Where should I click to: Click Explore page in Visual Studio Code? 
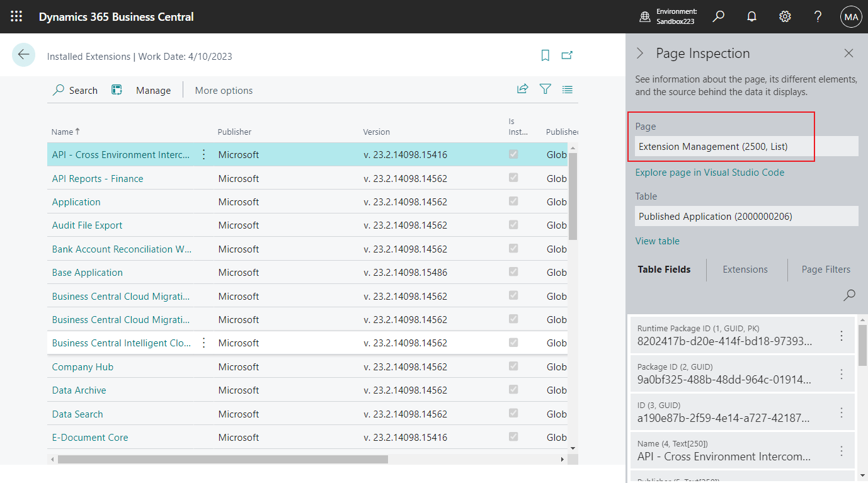coord(710,172)
